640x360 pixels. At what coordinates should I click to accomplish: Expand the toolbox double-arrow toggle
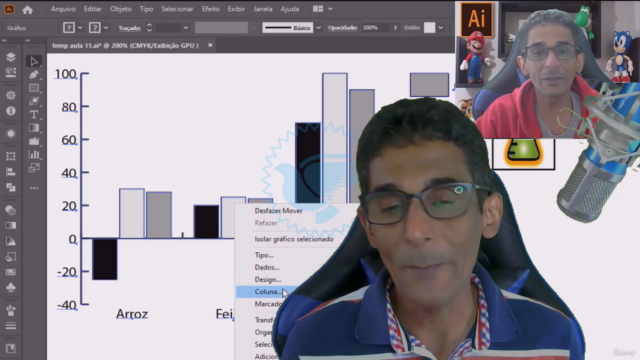point(28,41)
